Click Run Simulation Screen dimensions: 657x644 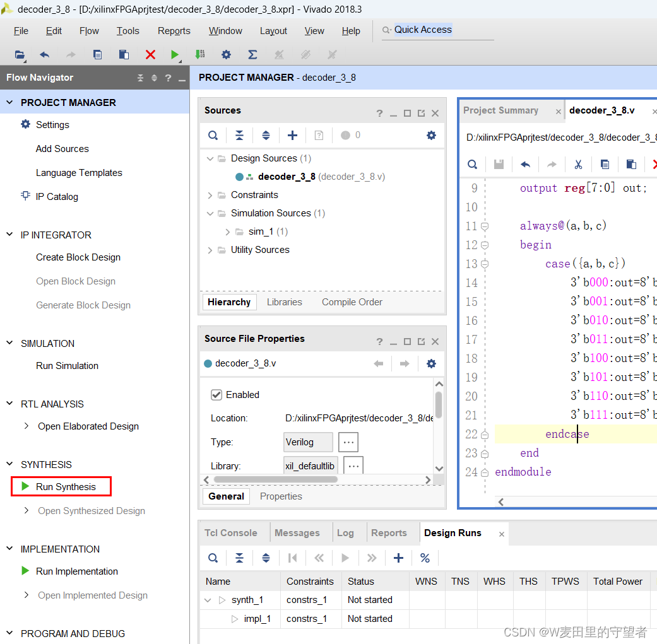point(67,366)
